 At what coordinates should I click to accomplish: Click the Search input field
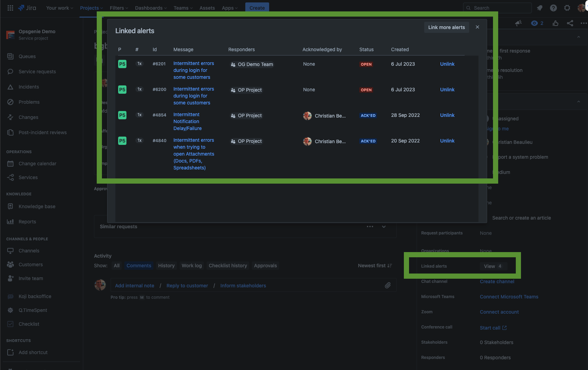pyautogui.click(x=497, y=8)
